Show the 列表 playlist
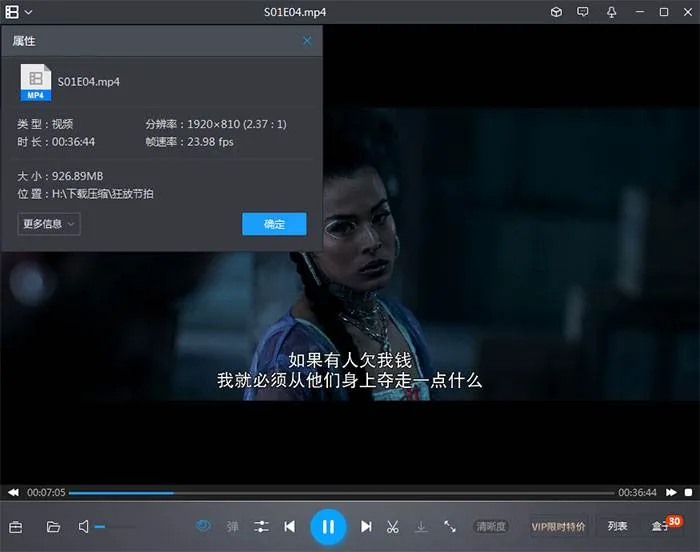Image resolution: width=700 pixels, height=552 pixels. (x=618, y=527)
